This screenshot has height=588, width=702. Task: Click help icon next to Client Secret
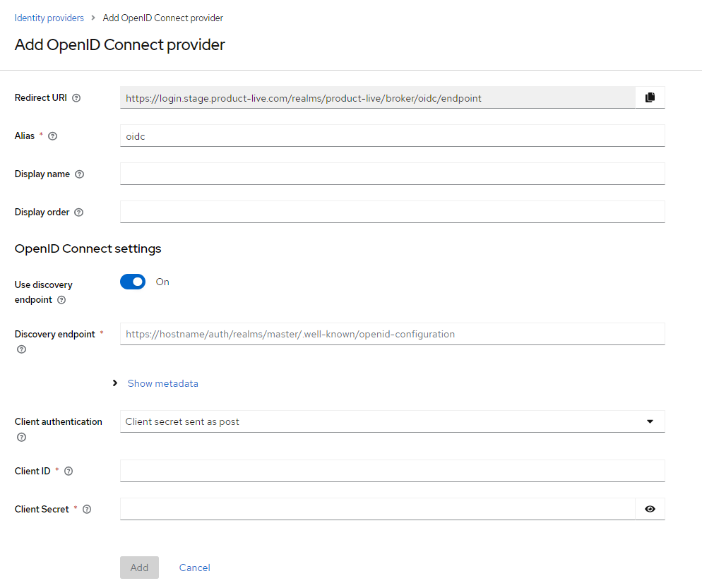(87, 510)
